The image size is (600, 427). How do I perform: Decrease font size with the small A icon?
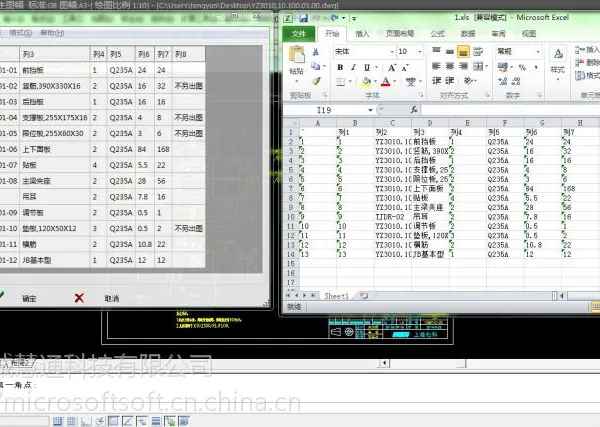click(405, 68)
